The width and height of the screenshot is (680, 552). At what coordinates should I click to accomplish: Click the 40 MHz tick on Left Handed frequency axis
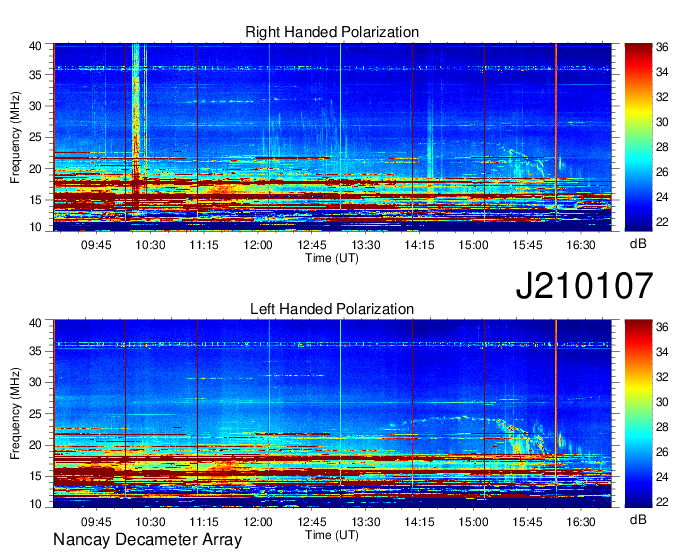pos(35,323)
